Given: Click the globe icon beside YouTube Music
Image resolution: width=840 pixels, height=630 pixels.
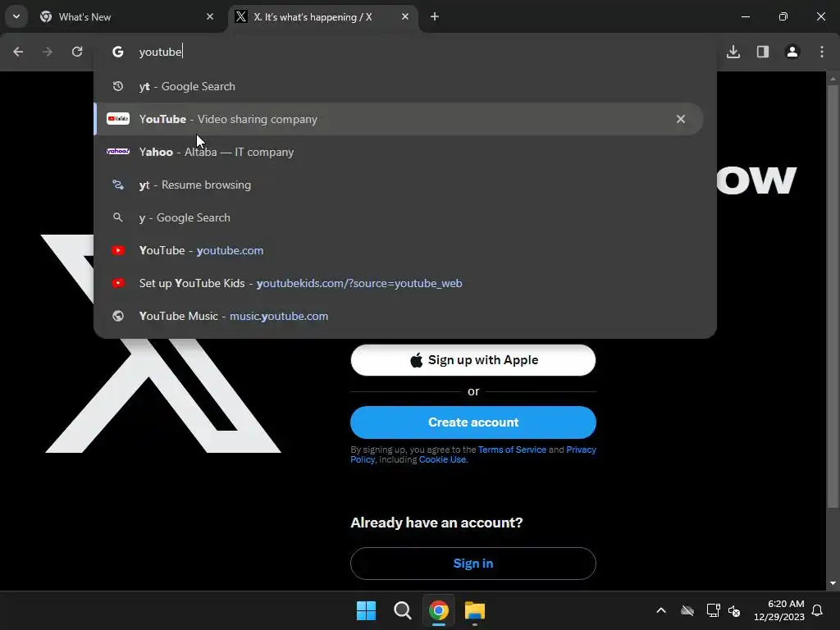Looking at the screenshot, I should coord(118,316).
